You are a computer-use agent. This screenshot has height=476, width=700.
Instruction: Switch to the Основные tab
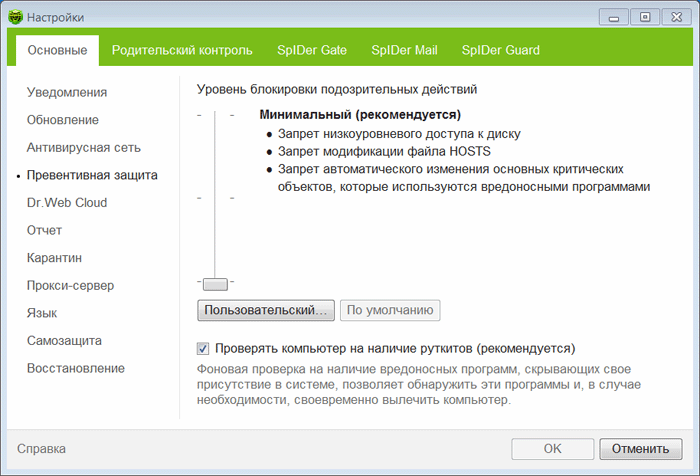click(x=57, y=50)
